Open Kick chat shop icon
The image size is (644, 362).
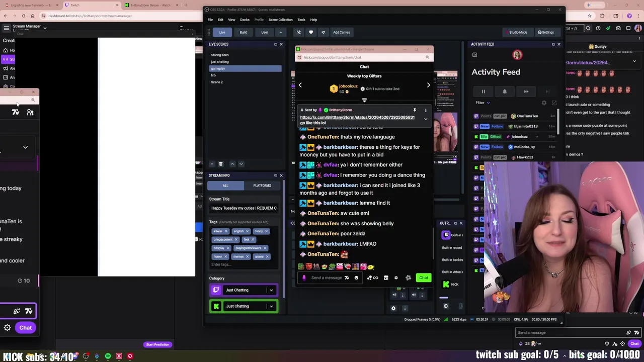tap(386, 278)
